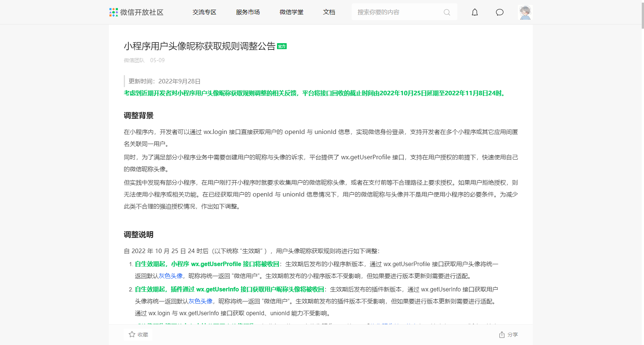Click the 微信开放社区 site title
This screenshot has width=644, height=345.
tap(142, 12)
